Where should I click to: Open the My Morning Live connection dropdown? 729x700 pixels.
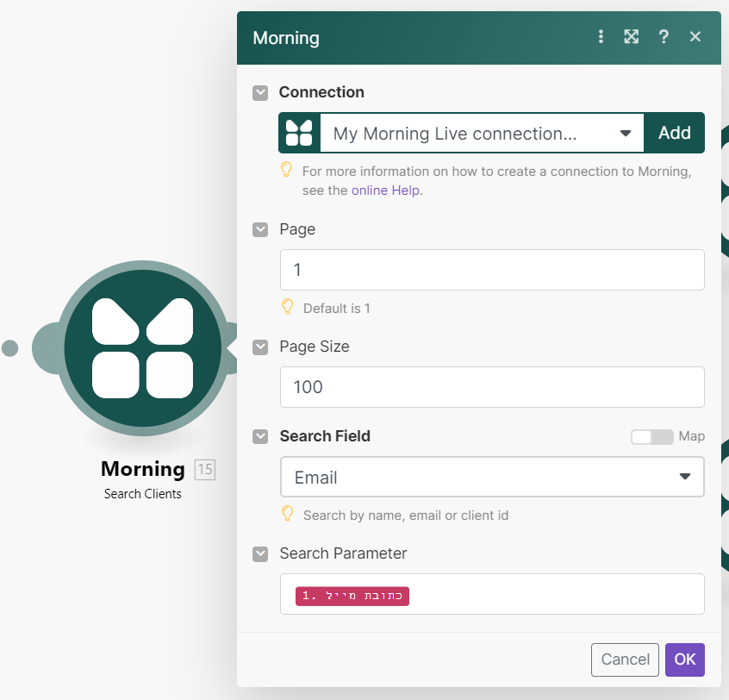(482, 133)
